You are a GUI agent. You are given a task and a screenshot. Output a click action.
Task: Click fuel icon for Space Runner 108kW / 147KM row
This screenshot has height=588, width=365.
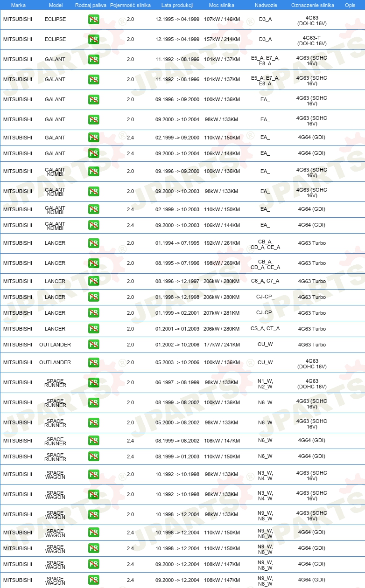point(93,441)
